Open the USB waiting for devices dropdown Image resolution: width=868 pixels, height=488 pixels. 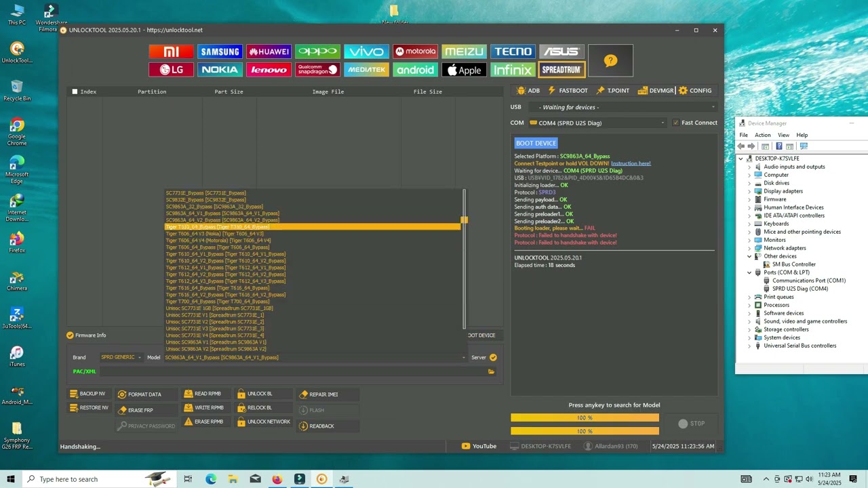tap(623, 107)
